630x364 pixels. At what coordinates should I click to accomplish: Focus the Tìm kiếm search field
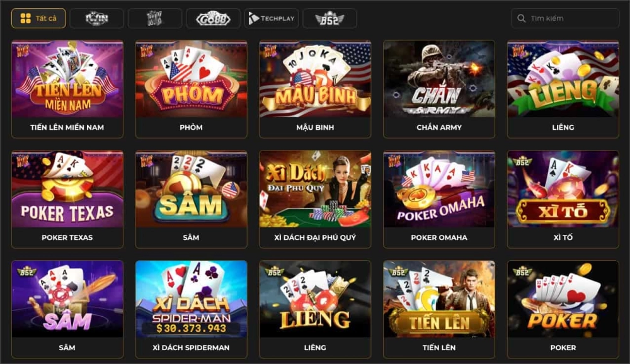[565, 18]
